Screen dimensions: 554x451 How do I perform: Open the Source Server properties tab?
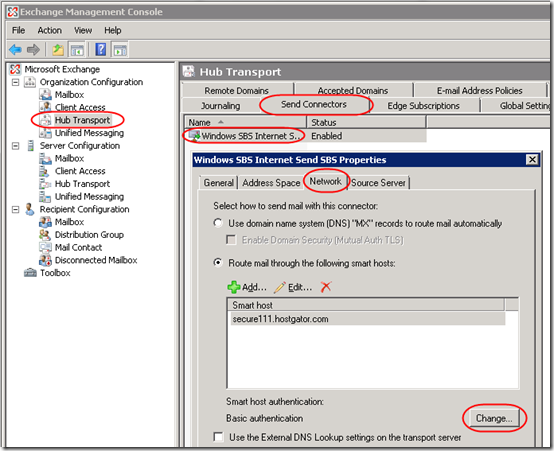click(378, 183)
